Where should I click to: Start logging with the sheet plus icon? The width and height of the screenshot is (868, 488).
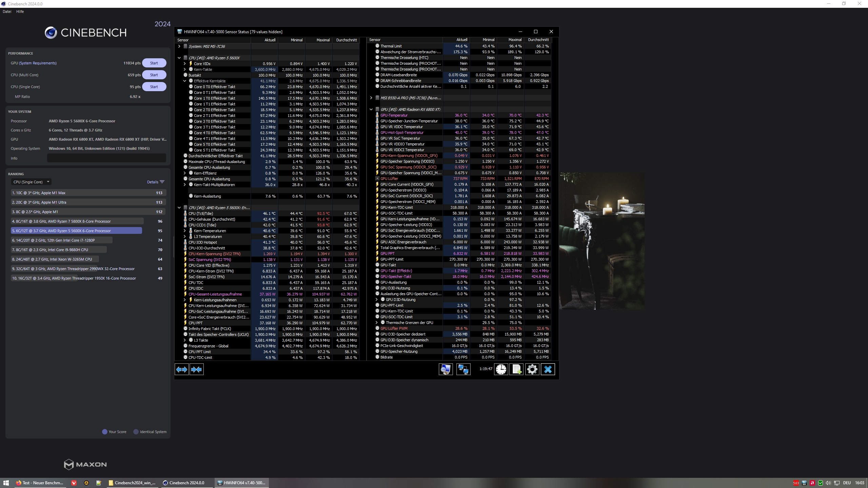coord(516,369)
